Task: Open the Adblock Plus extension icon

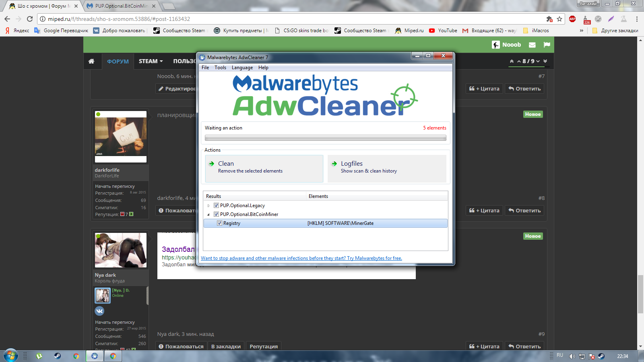Action: pyautogui.click(x=572, y=19)
